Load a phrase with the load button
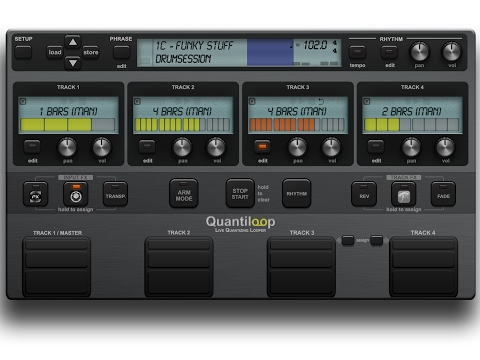 coord(55,52)
